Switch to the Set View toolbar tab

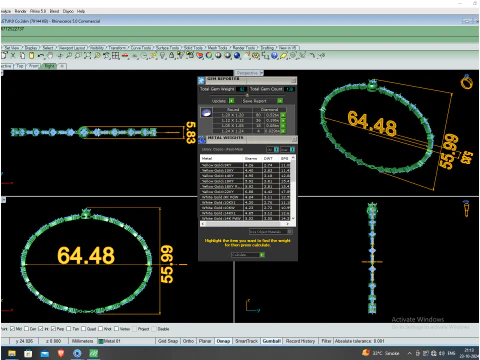[12, 48]
